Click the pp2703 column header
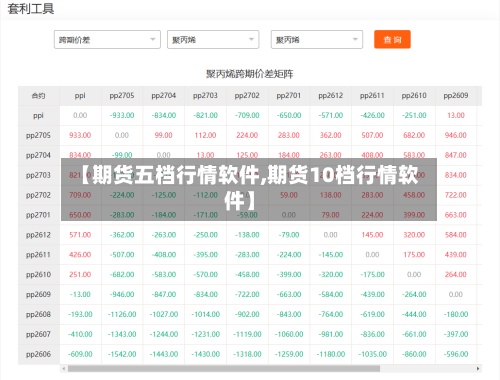 [x=205, y=96]
